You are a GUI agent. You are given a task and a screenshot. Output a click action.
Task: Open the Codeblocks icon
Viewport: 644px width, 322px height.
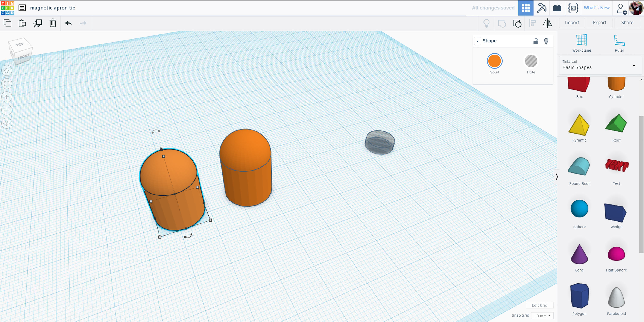(573, 8)
